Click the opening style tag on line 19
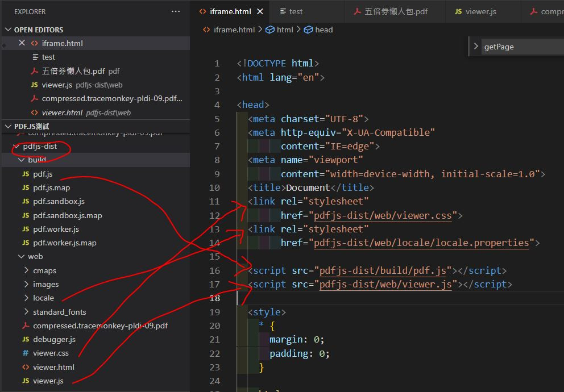The width and height of the screenshot is (564, 392). (267, 312)
